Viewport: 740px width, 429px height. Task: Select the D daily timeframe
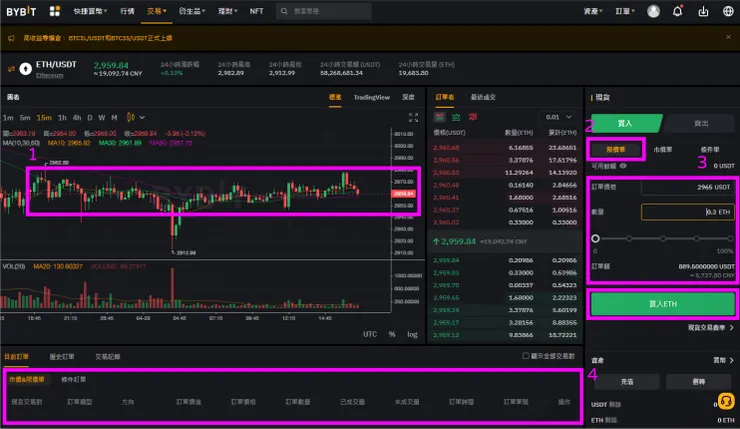(x=90, y=118)
